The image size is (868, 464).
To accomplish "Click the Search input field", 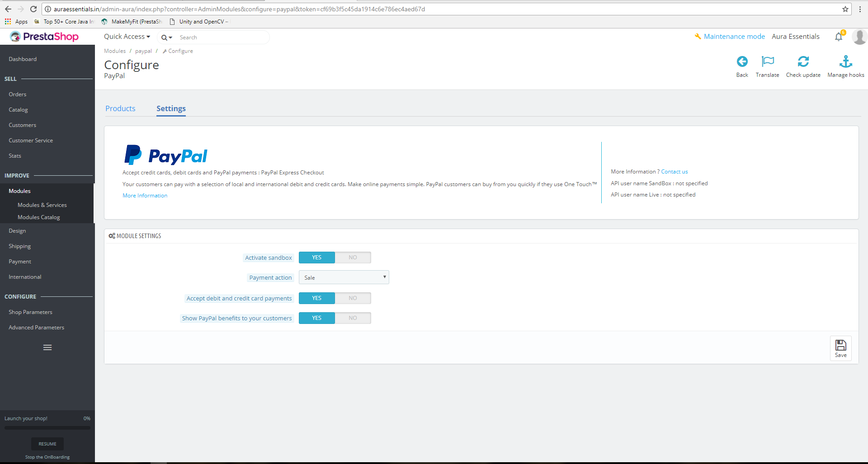I will 222,37.
